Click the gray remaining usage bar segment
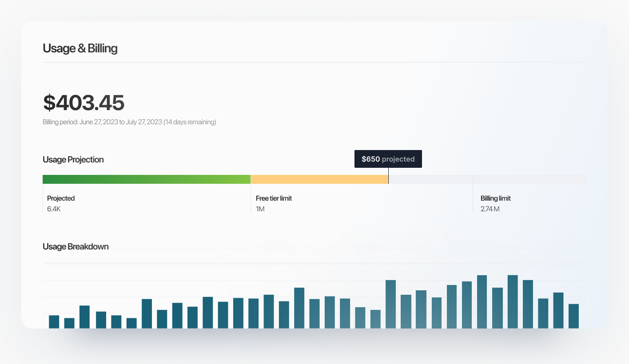The image size is (629, 364). [x=487, y=179]
